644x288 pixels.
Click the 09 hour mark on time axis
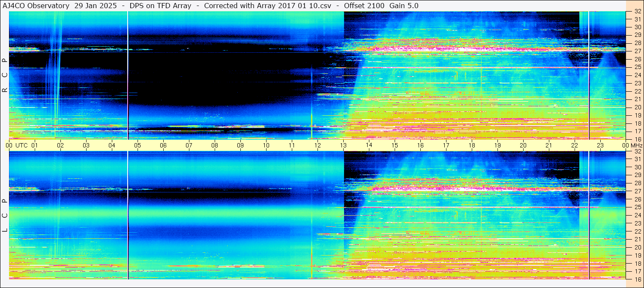tap(240, 145)
